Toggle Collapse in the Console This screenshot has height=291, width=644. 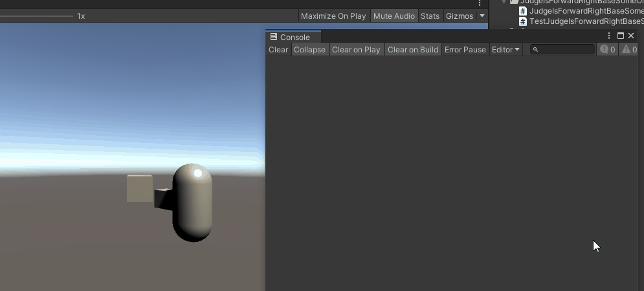(309, 50)
